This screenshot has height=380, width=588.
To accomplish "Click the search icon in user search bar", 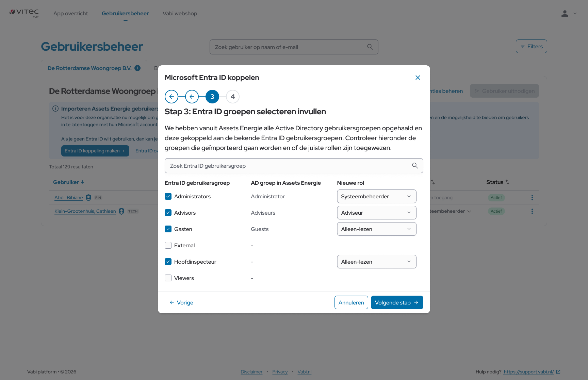I will click(370, 47).
